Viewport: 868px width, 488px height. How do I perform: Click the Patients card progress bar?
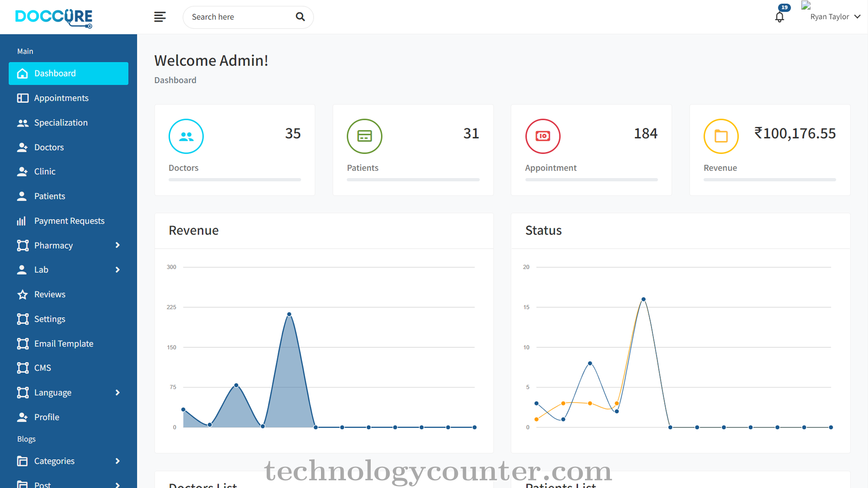pyautogui.click(x=413, y=180)
